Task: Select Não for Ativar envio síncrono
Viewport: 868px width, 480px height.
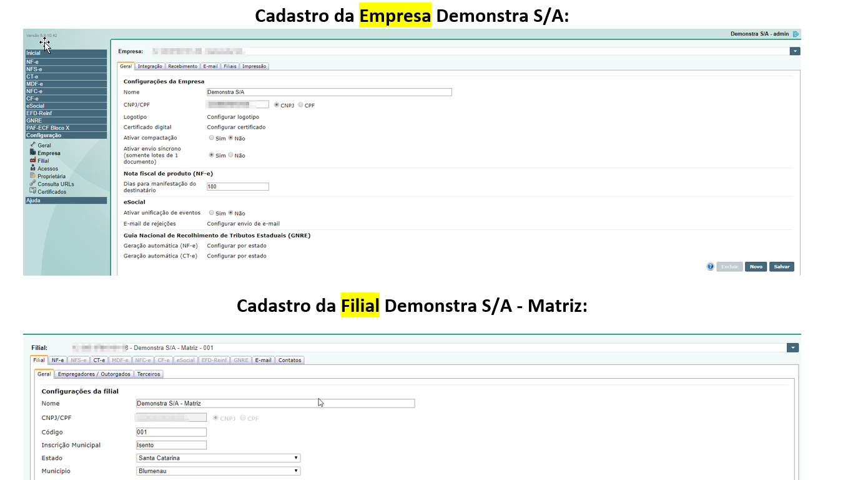Action: (230, 155)
